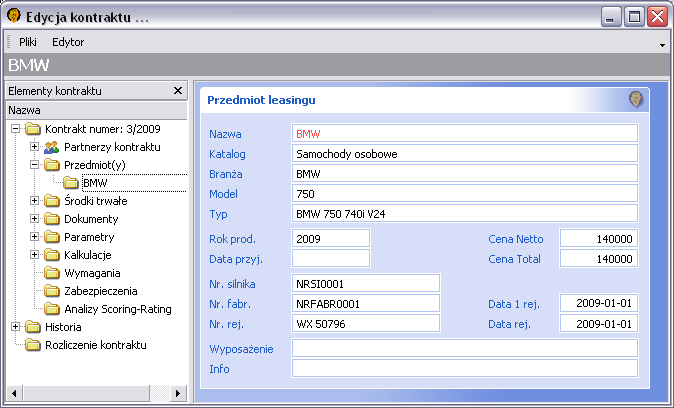The width and height of the screenshot is (674, 408).
Task: Click the Przedmiot(y) folder icon
Action: pyautogui.click(x=51, y=165)
